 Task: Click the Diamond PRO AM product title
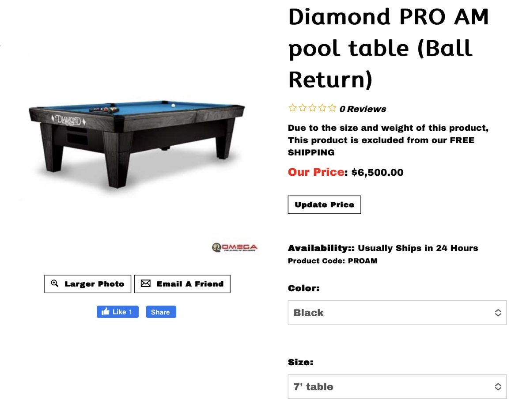[x=388, y=49]
